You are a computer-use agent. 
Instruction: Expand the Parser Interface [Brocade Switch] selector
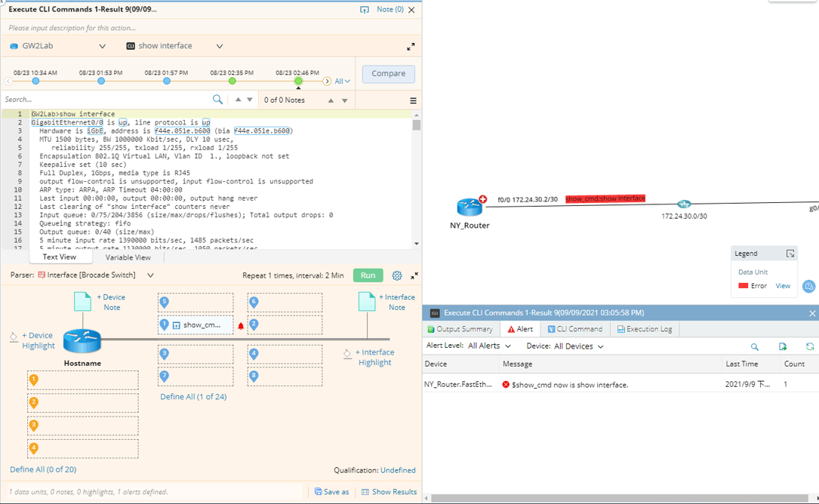(x=151, y=275)
